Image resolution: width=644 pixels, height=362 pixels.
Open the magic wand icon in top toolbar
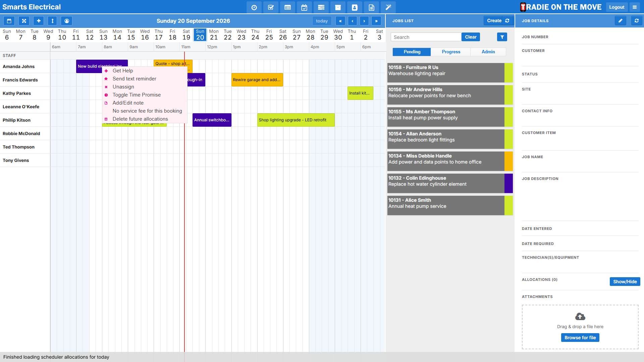(388, 7)
